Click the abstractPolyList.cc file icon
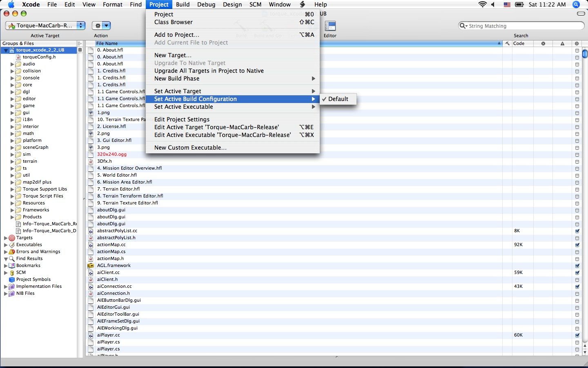This screenshot has width=588, height=368. coord(91,231)
